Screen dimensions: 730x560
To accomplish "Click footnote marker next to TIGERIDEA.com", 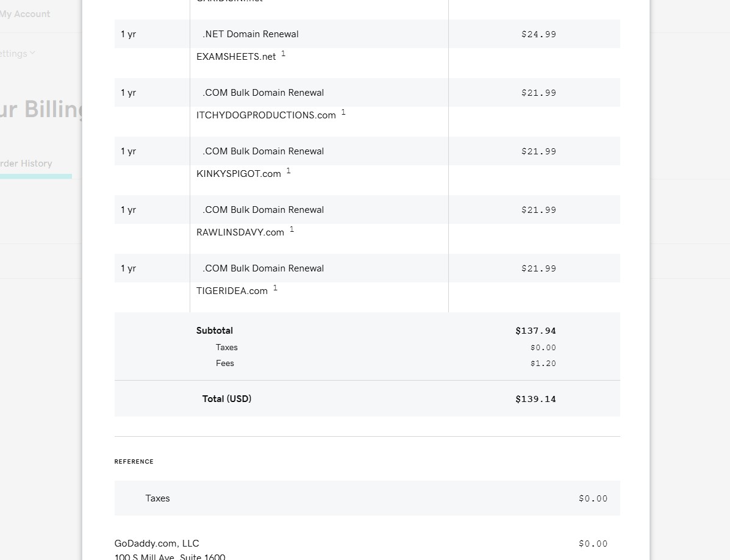I will point(275,288).
